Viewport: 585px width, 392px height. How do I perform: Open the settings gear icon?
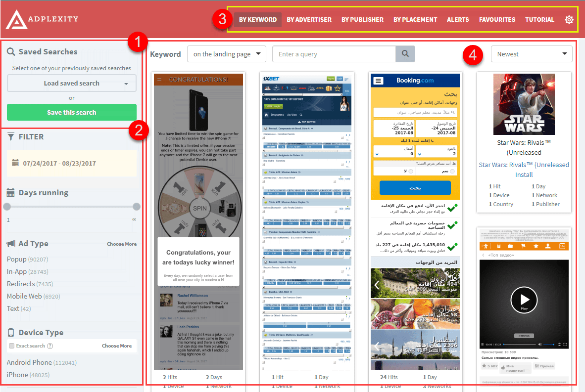[x=569, y=20]
